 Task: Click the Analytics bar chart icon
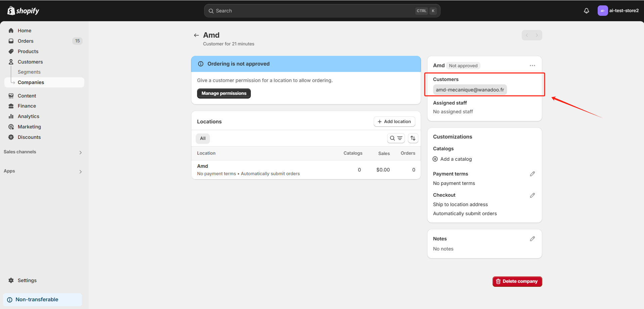[11, 116]
